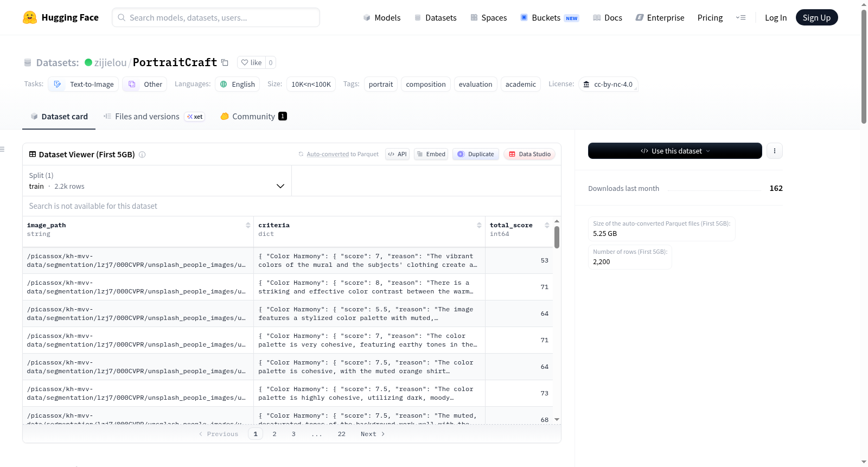868x467 pixels.
Task: Sort by criteria column sort icon
Action: click(479, 225)
